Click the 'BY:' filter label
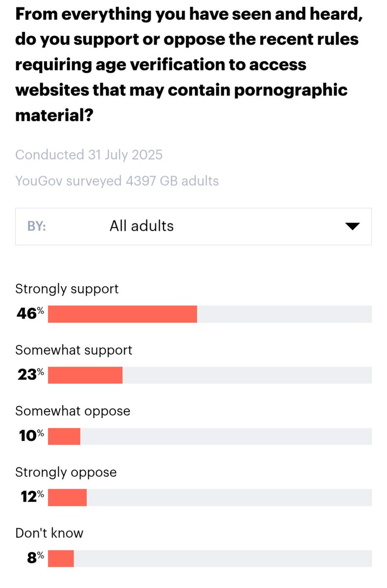387x588 pixels. point(36,226)
